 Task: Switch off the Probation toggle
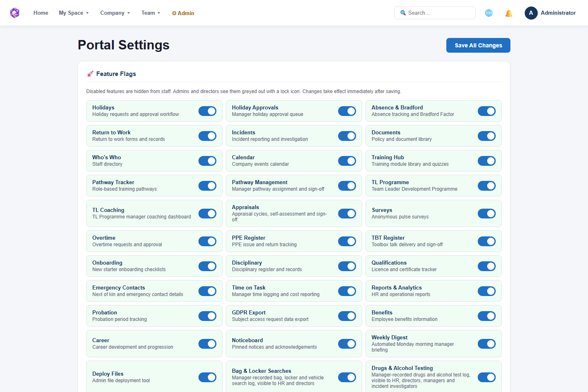point(207,316)
